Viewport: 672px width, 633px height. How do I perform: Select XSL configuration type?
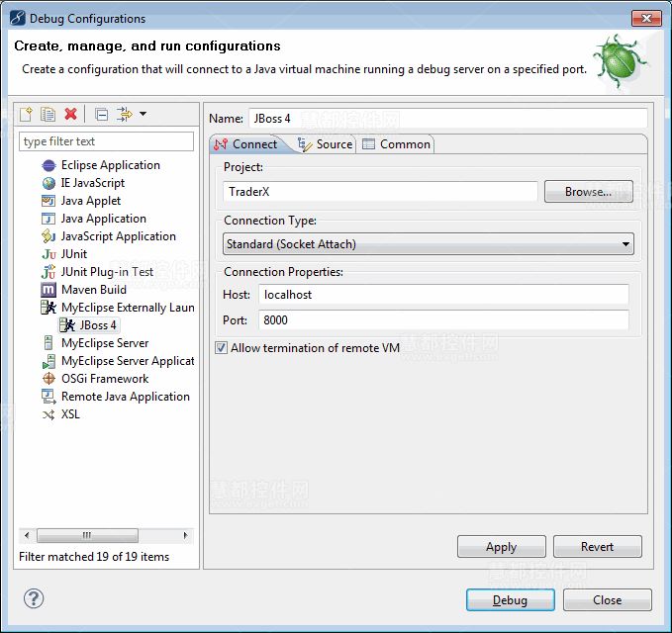pos(70,414)
